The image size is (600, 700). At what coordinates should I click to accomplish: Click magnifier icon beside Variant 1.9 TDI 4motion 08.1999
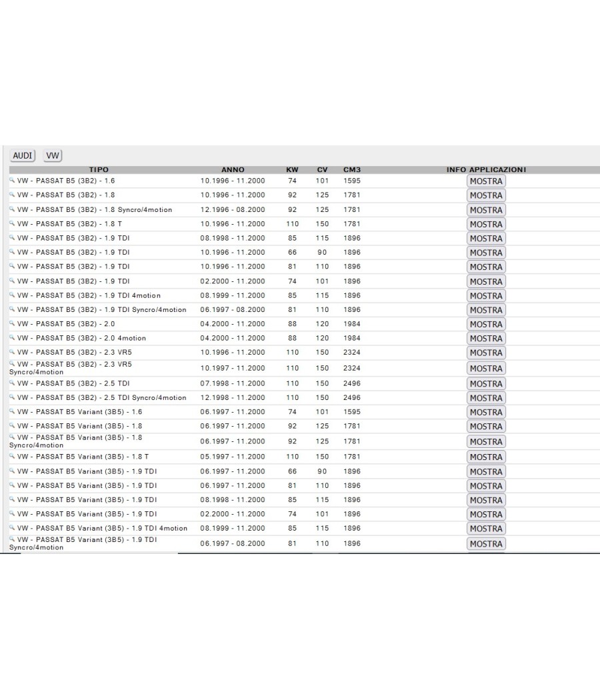tap(12, 528)
